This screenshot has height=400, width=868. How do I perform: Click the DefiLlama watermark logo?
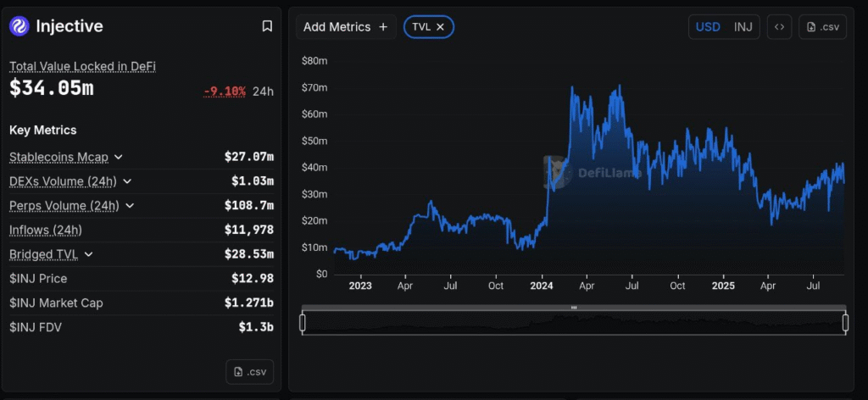tap(554, 172)
